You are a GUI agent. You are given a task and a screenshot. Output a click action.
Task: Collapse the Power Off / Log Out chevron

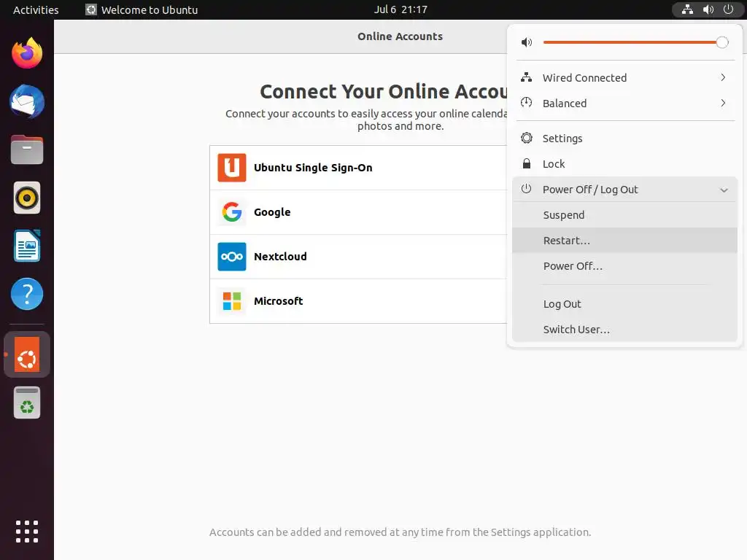pyautogui.click(x=724, y=190)
